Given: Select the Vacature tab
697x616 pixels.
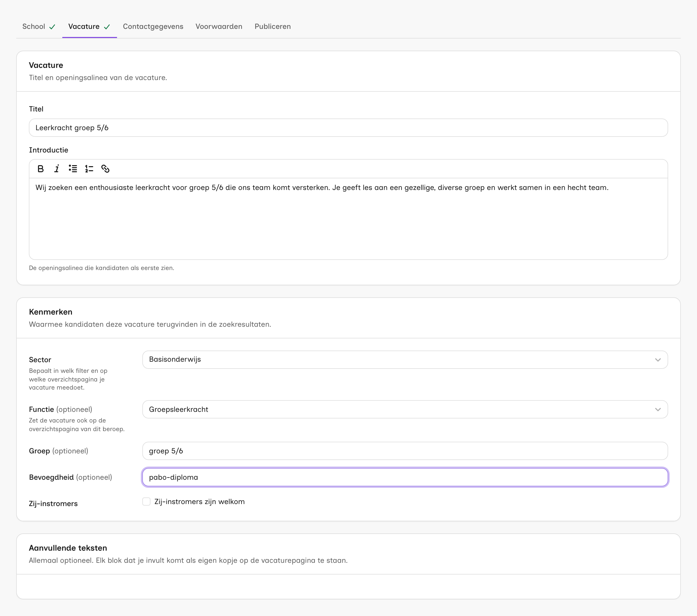Looking at the screenshot, I should [89, 27].
